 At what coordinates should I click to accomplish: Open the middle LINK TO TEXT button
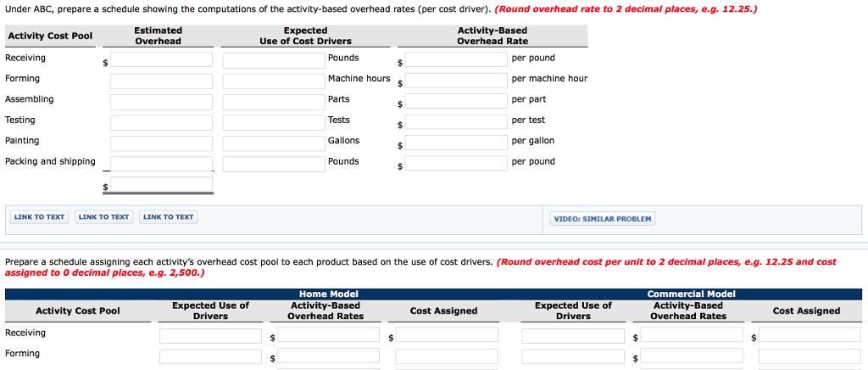[x=104, y=217]
